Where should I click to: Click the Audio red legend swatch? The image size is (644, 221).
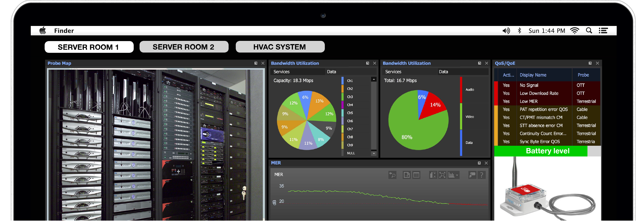tap(461, 90)
